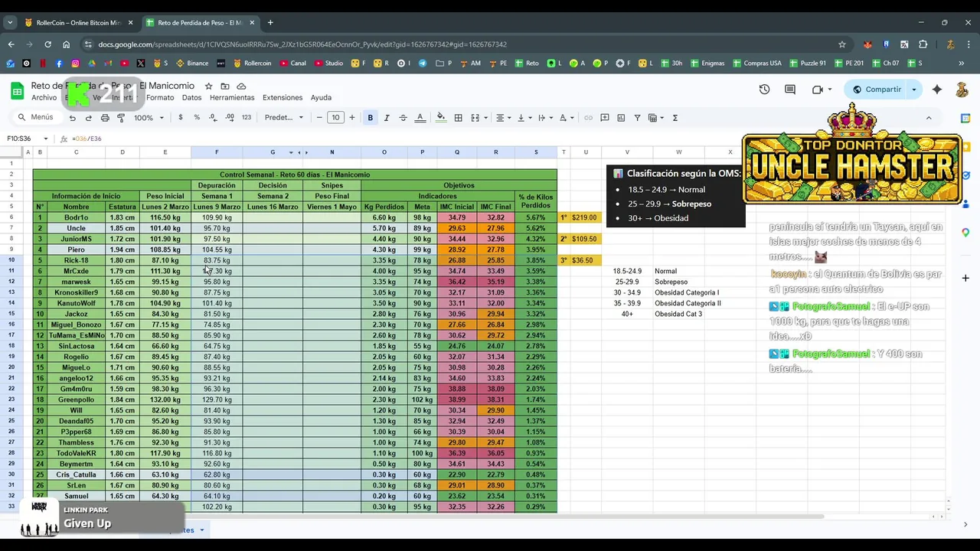Open name box dropdown arrow
Viewport: 980px width, 551px height.
click(46, 139)
